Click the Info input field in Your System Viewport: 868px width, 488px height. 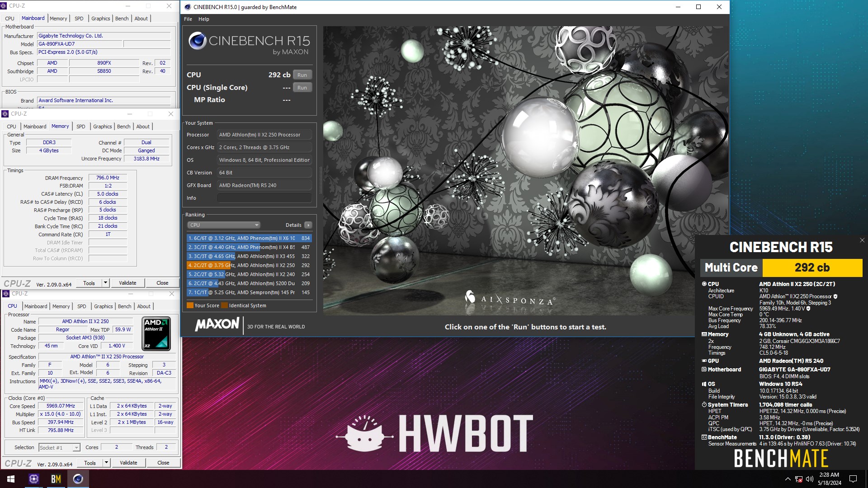point(264,198)
